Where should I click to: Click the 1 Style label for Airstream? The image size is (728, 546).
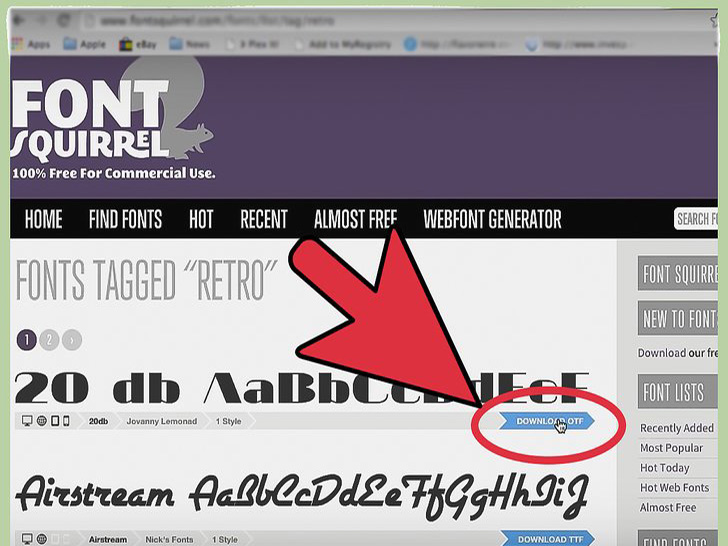pos(225,540)
